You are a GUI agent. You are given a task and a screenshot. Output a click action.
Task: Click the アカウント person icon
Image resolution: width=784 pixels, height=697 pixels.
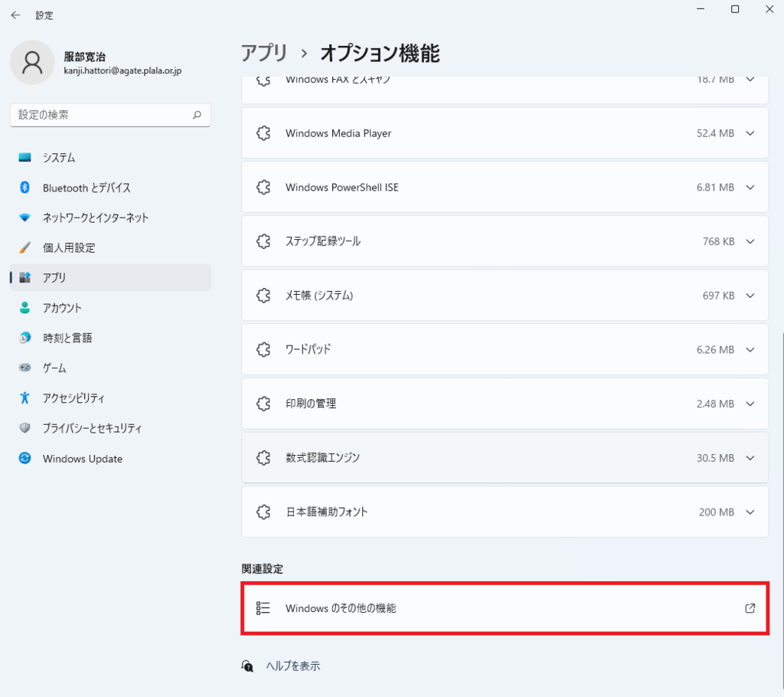tap(24, 308)
